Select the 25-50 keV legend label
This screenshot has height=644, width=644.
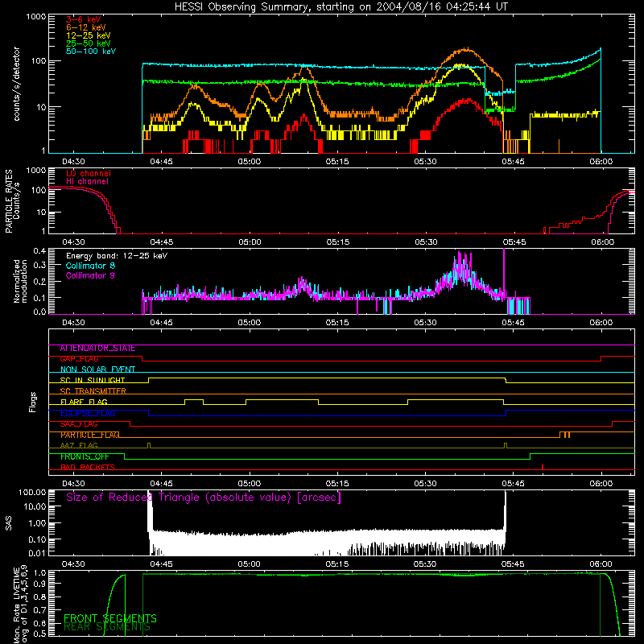pyautogui.click(x=89, y=43)
